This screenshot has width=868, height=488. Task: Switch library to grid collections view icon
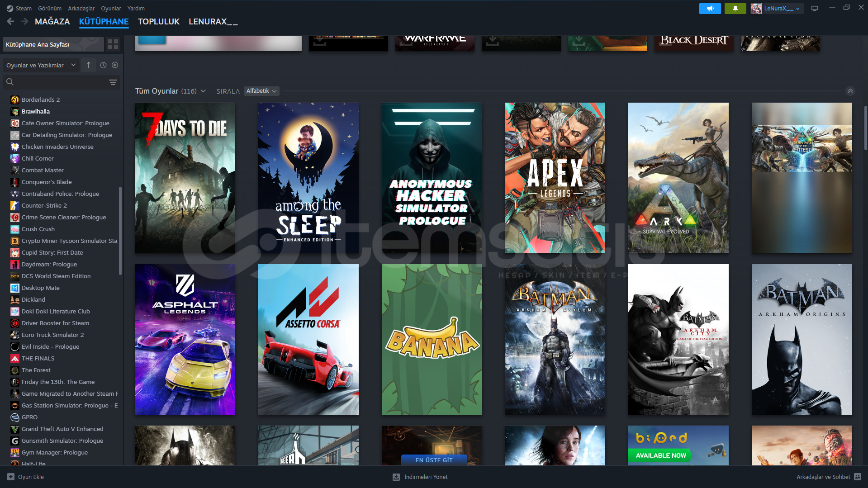pos(113,44)
